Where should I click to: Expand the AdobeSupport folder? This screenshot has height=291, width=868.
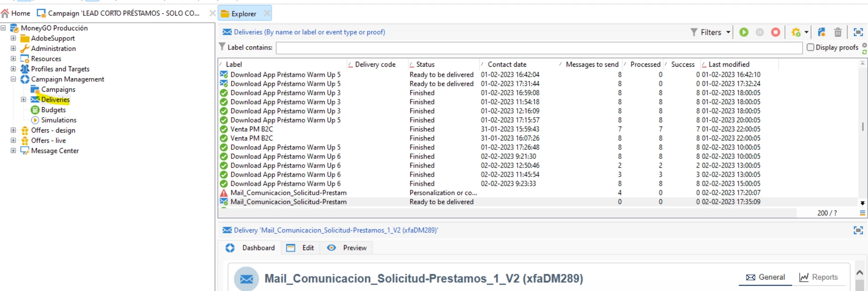13,38
